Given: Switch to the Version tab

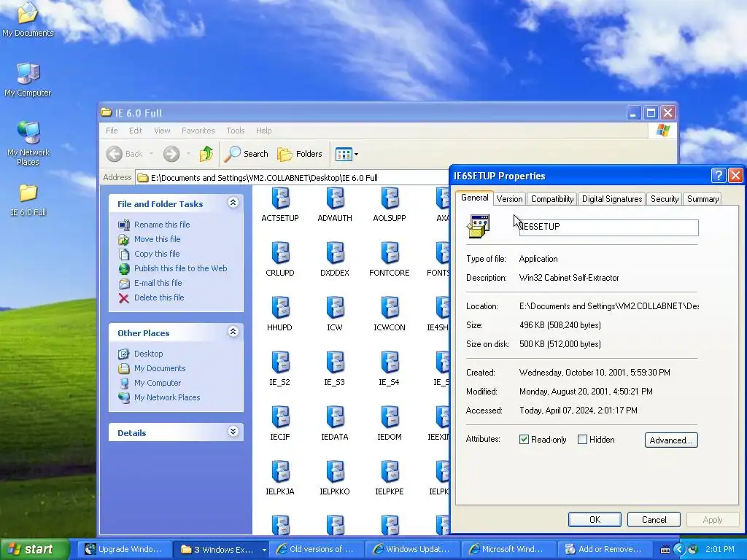Looking at the screenshot, I should coord(509,199).
